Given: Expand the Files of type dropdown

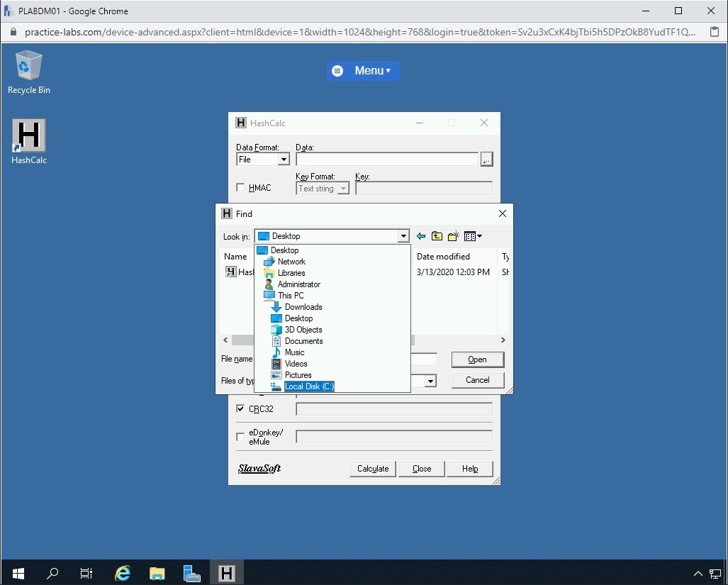Looking at the screenshot, I should point(430,381).
